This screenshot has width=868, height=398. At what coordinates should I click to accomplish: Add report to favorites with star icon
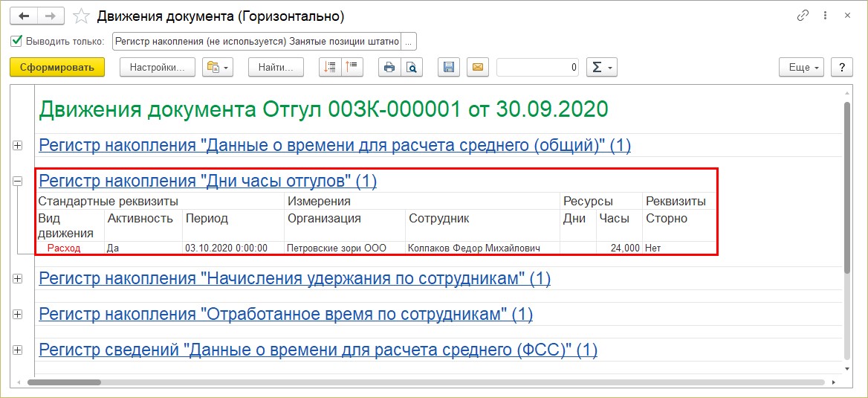click(x=82, y=16)
